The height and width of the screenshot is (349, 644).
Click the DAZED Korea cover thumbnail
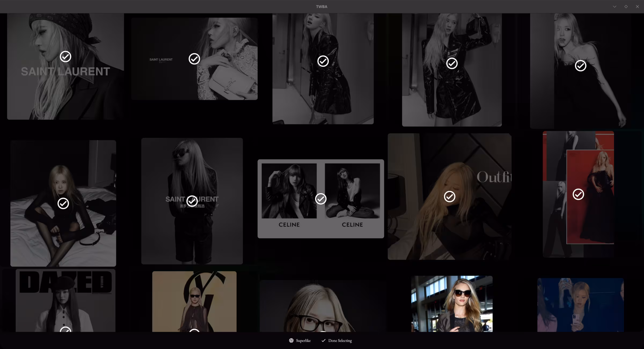[x=65, y=300]
